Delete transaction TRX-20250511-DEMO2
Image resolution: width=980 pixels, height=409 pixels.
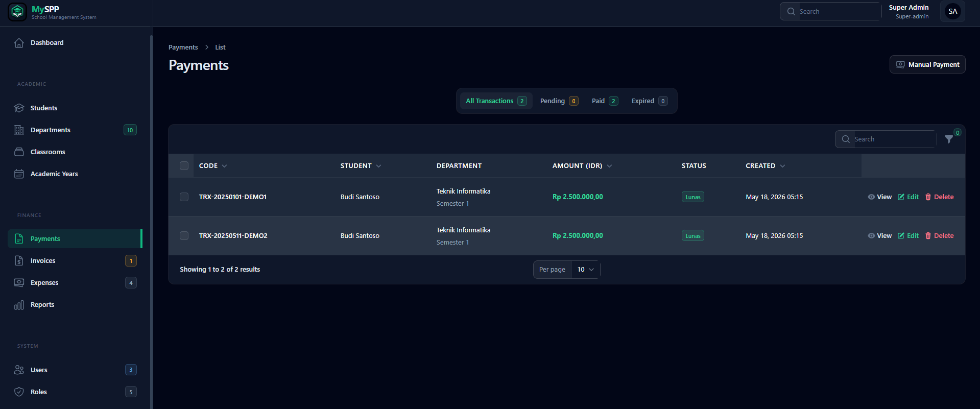click(x=940, y=236)
